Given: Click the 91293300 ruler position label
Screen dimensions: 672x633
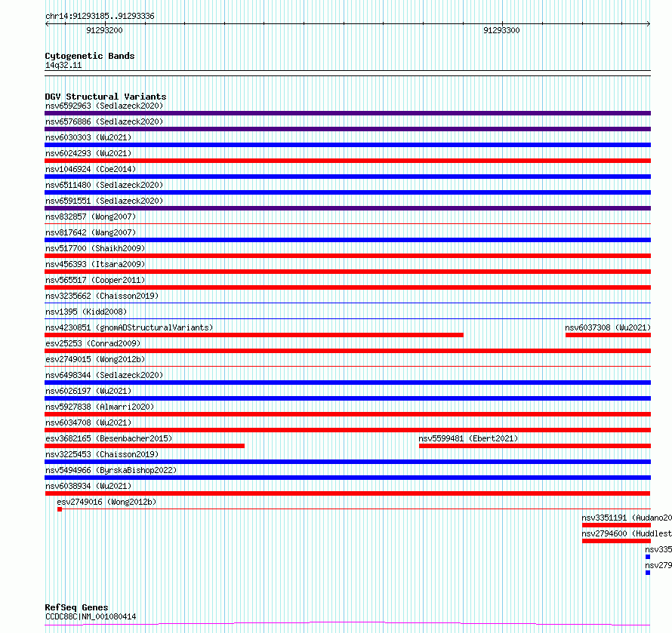Looking at the screenshot, I should (x=501, y=30).
